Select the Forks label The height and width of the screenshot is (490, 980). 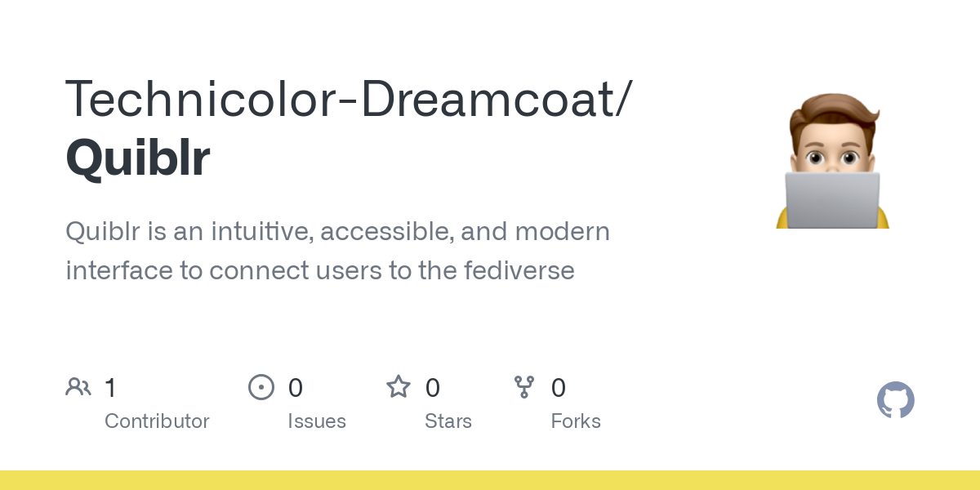tap(575, 421)
